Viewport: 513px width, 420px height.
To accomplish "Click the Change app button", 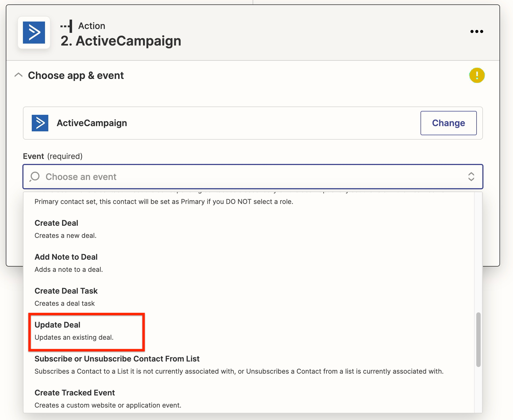I will [x=448, y=123].
